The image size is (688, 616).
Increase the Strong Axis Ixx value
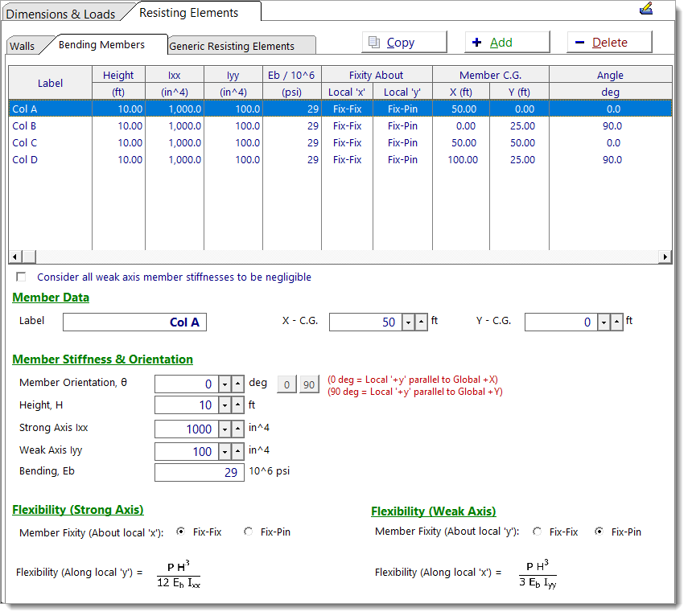[238, 429]
